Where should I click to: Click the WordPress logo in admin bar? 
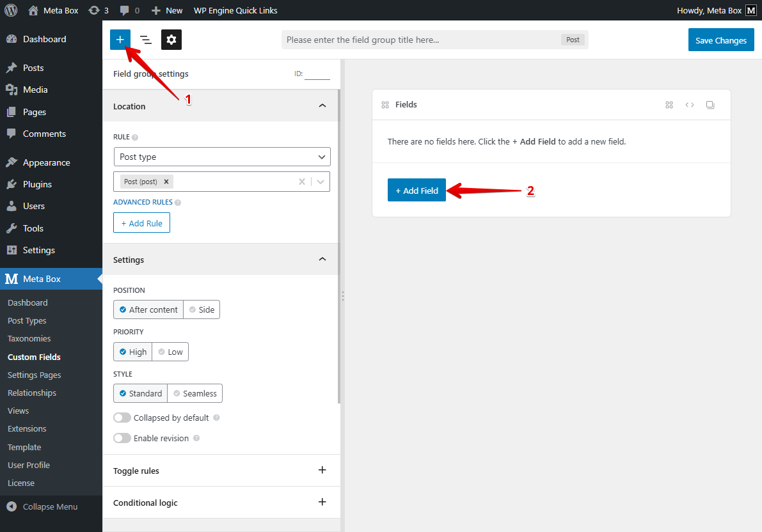coord(11,10)
